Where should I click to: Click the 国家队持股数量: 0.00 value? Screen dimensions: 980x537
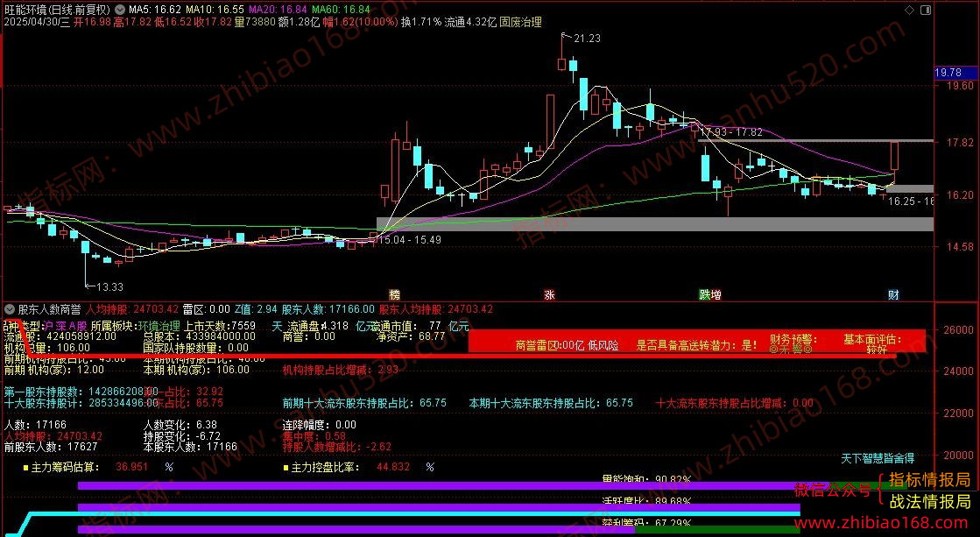coord(195,348)
